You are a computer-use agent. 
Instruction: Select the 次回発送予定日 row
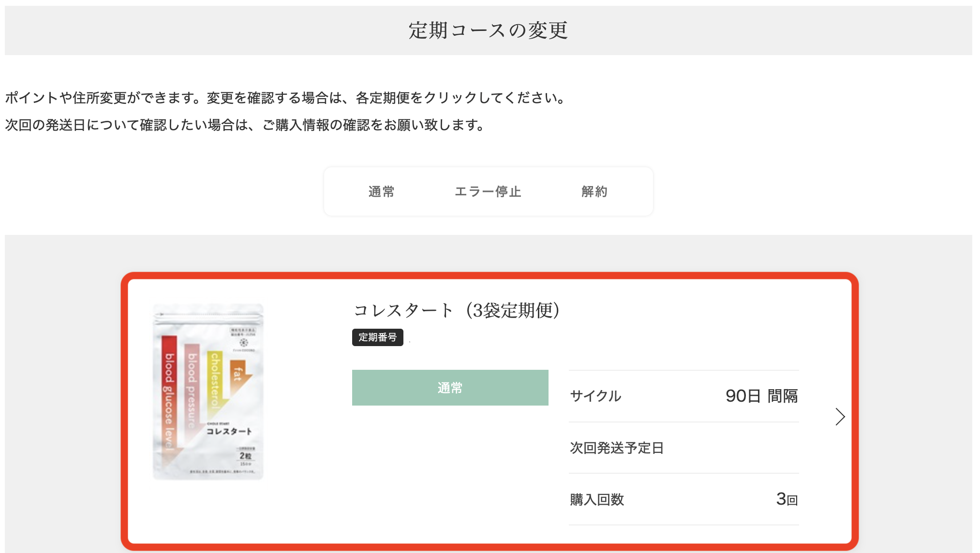616,448
